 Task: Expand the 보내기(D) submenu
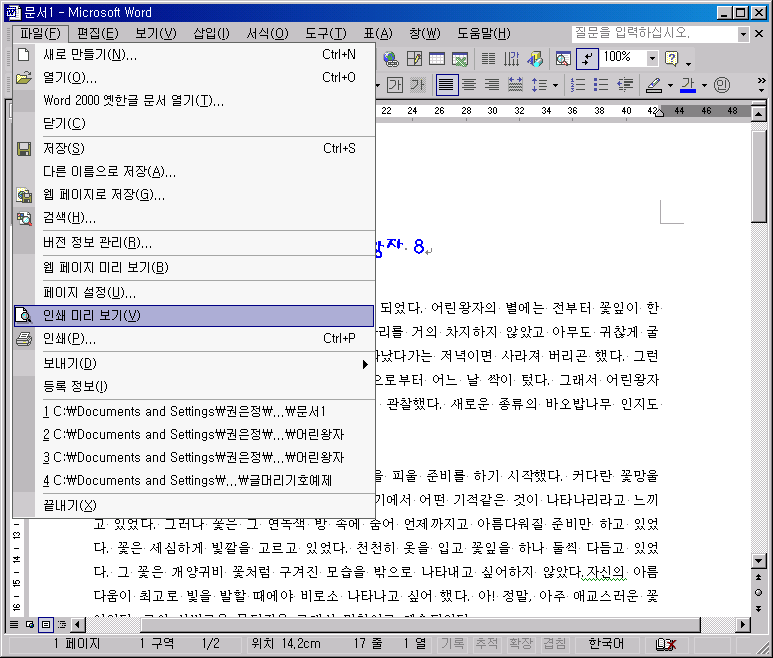(x=195, y=364)
